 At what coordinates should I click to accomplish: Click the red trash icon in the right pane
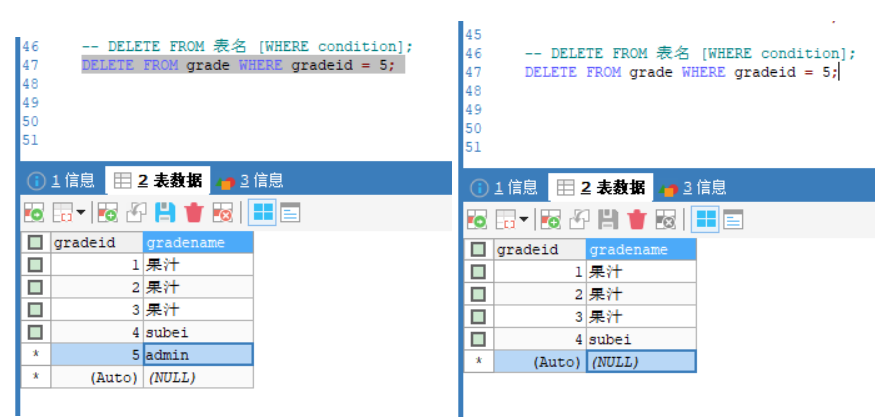coord(637,220)
